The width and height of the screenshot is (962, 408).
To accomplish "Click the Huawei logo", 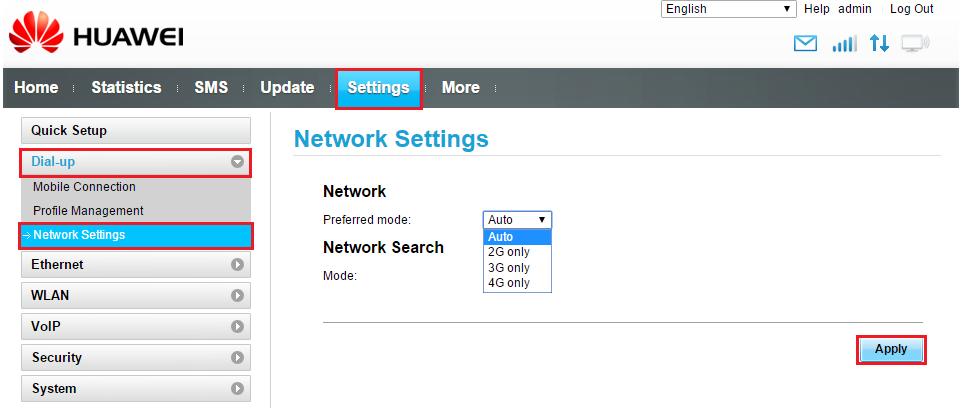I will [x=96, y=36].
